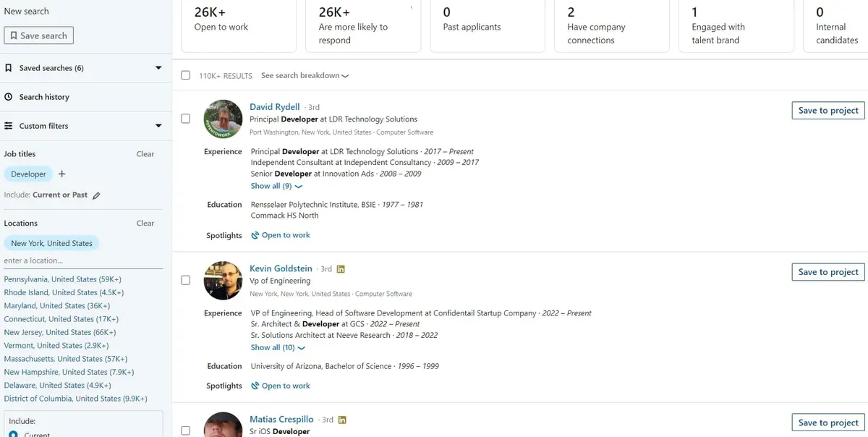Expand See search breakdown

[304, 75]
